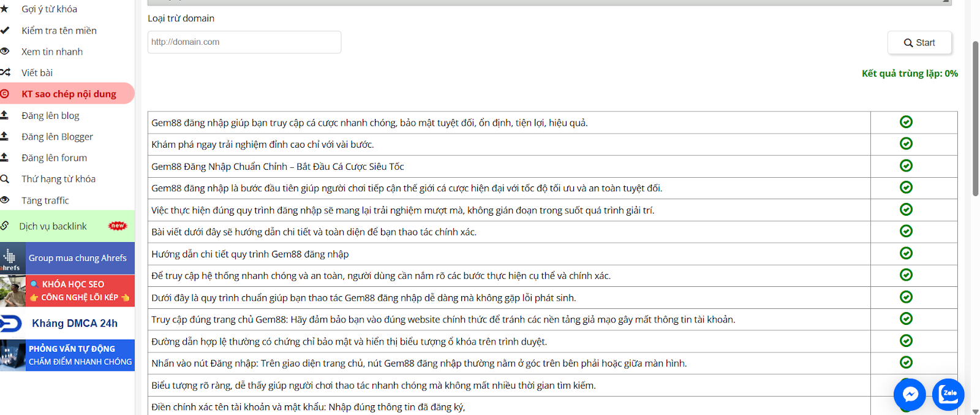Image resolution: width=980 pixels, height=415 pixels.
Task: Click green check for 'Gem88 Đăng Nhập Chuẩn Chính' row
Action: coord(906,166)
